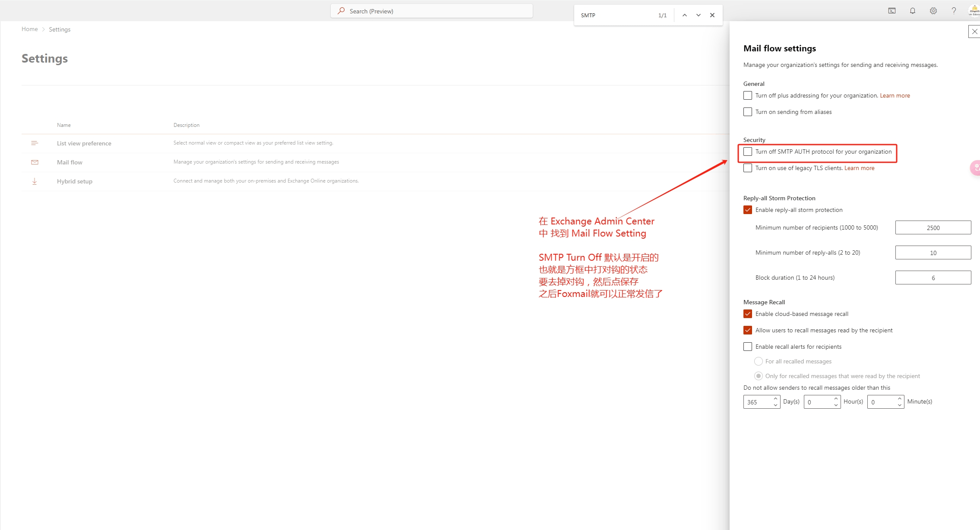Screen dimensions: 980x530
Task: Open the Mail flow settings row
Action: click(x=70, y=162)
